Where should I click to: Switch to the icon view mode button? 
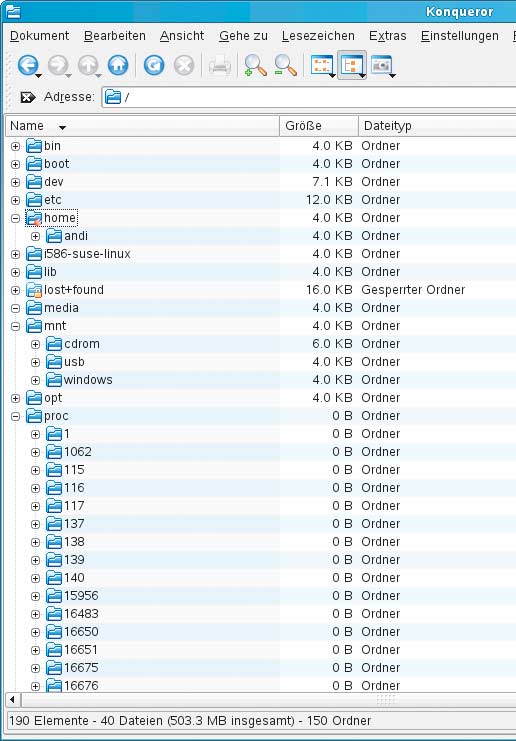coord(322,65)
